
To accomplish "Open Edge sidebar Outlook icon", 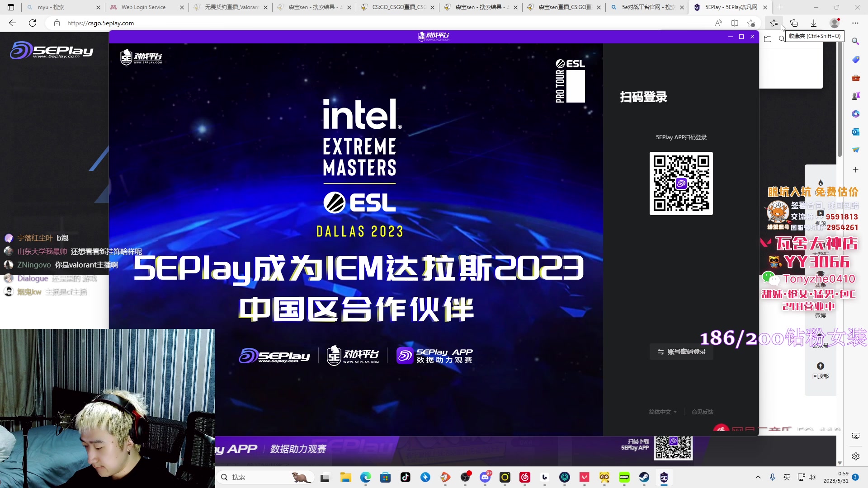I will click(x=855, y=132).
